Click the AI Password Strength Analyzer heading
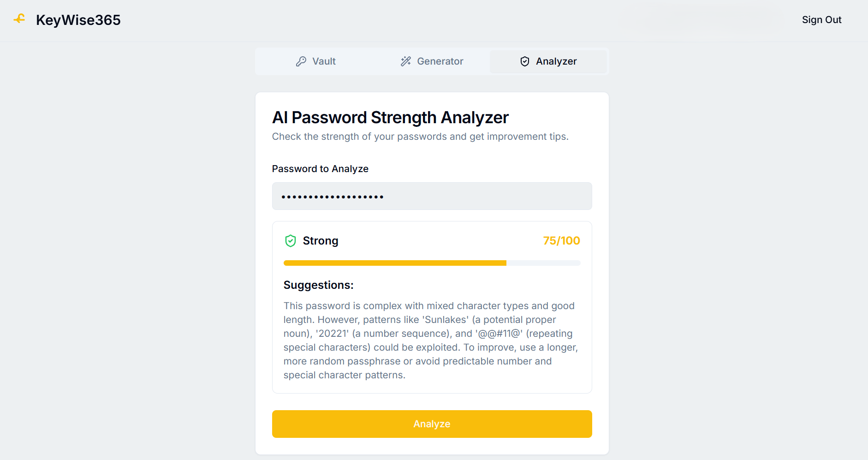 tap(390, 118)
